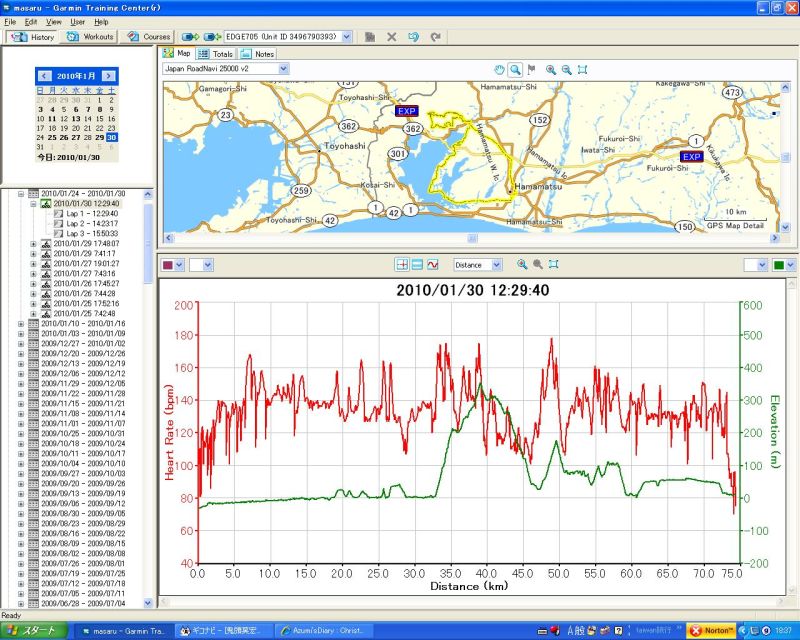
Task: Click the Redo arrow toolbar icon
Action: click(435, 37)
